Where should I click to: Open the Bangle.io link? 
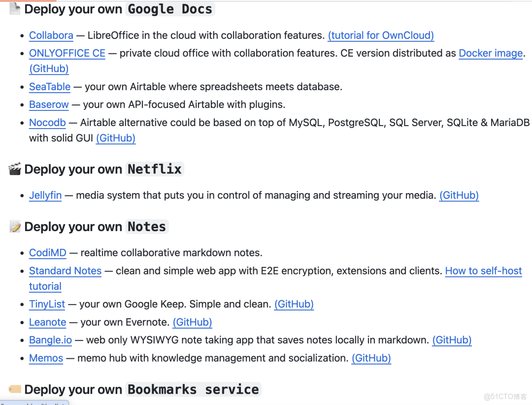click(50, 340)
